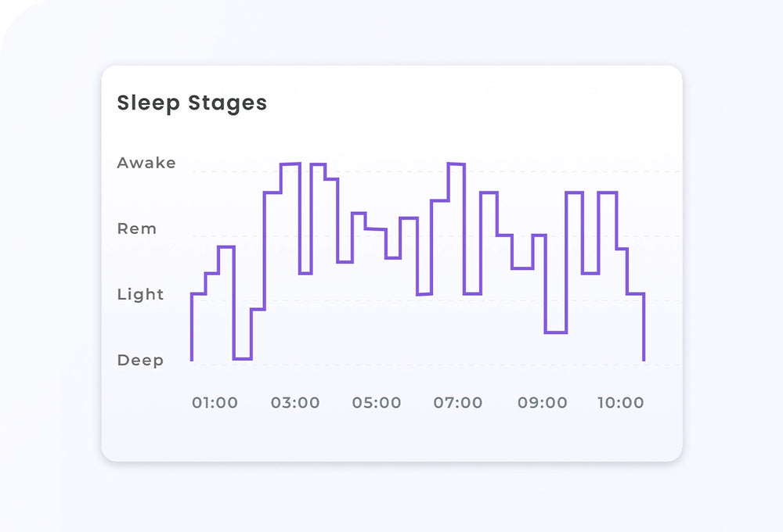Select the Rem stage label
This screenshot has width=783, height=532.
pos(137,229)
